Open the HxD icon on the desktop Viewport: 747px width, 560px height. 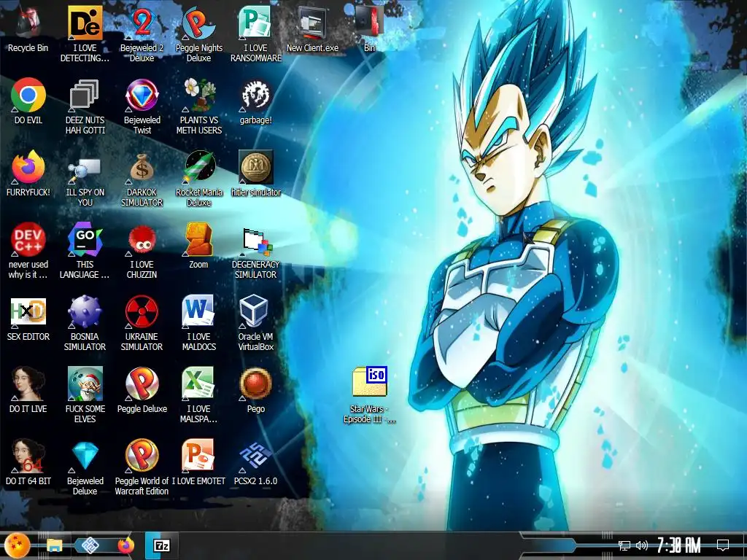pos(28,318)
